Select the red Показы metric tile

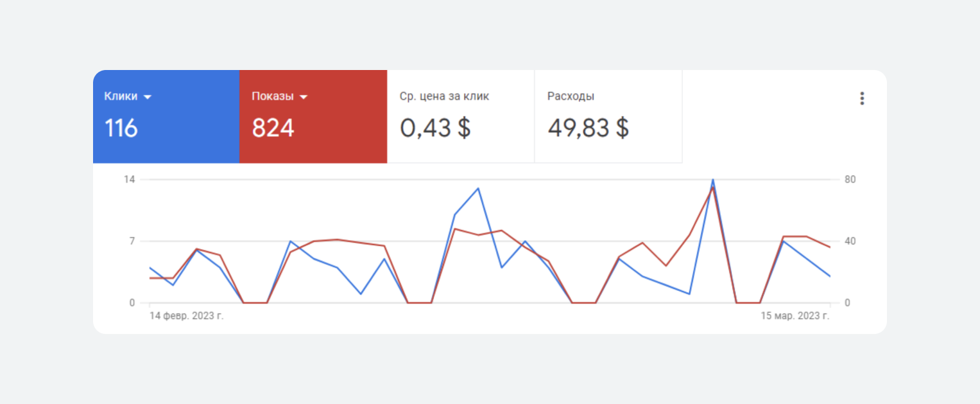[x=313, y=116]
